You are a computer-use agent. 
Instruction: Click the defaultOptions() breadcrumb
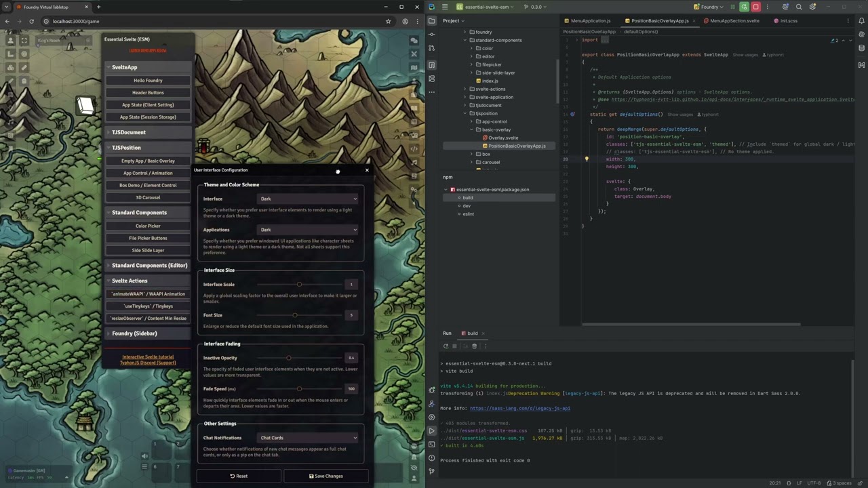pyautogui.click(x=640, y=31)
